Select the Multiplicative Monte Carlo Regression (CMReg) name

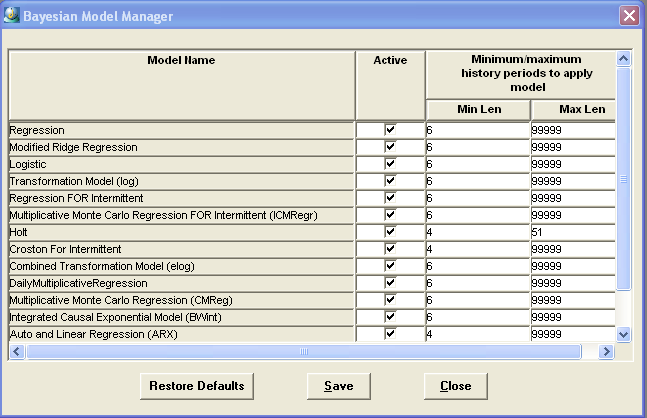182,300
